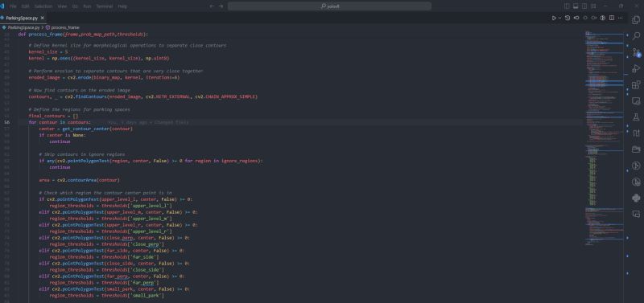Click the cv2.findContours line
Screen dimensions: 644x303
pyautogui.click(x=143, y=96)
